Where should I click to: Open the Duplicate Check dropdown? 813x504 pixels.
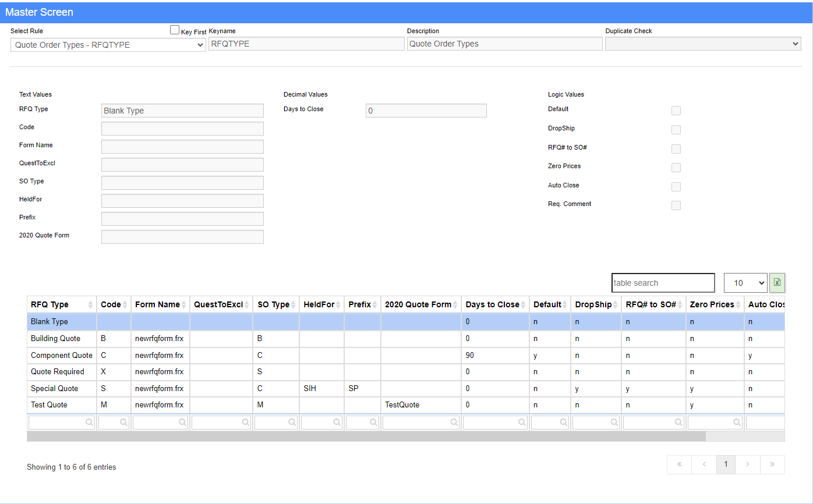click(703, 44)
